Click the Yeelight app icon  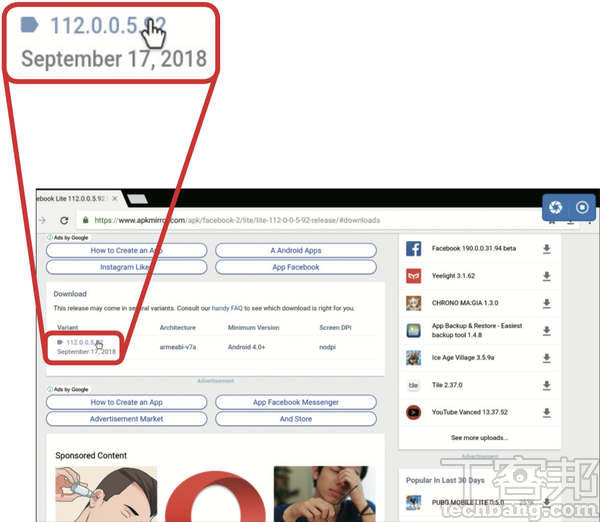click(414, 276)
